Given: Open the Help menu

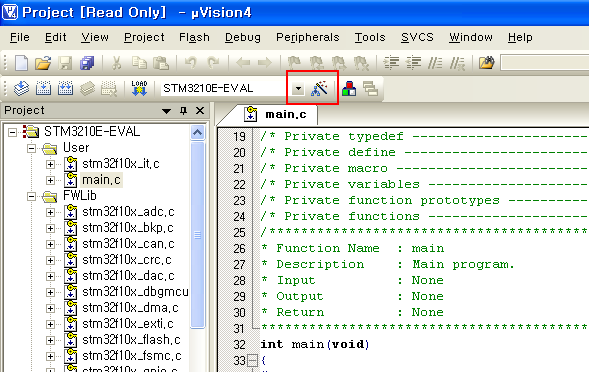Looking at the screenshot, I should tap(520, 37).
